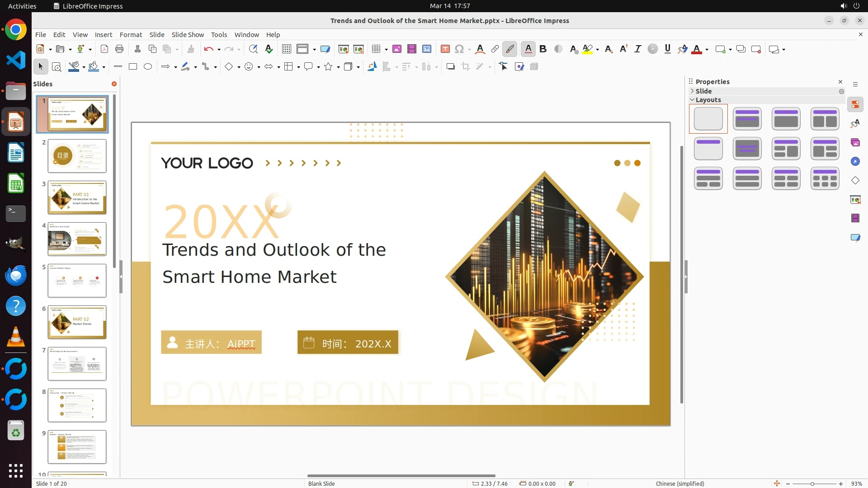
Task: Select the Rectangle shape tool
Action: coord(133,67)
